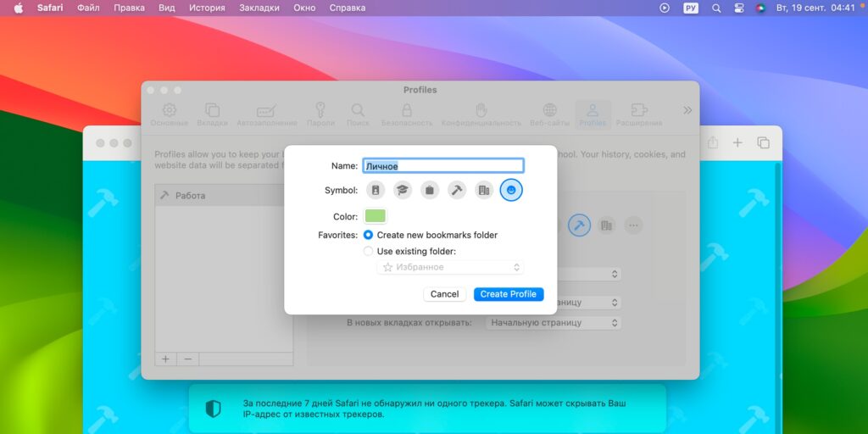Image resolution: width=868 pixels, height=434 pixels.
Task: Open В новых вкладках открывать popup
Action: 553,322
